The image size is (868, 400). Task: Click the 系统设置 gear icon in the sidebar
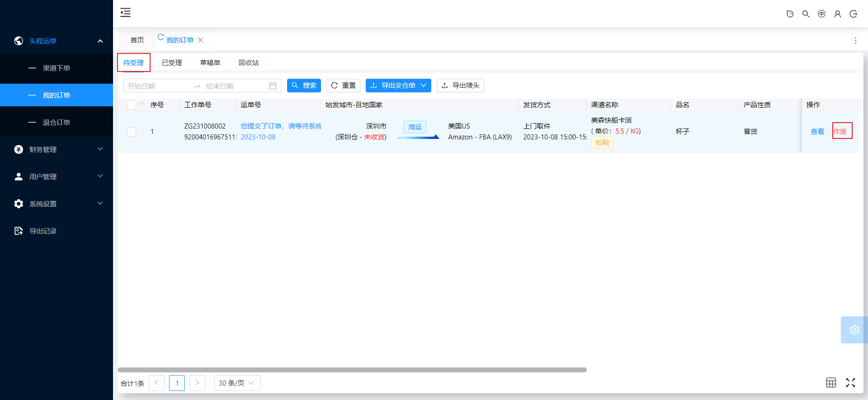(x=19, y=204)
